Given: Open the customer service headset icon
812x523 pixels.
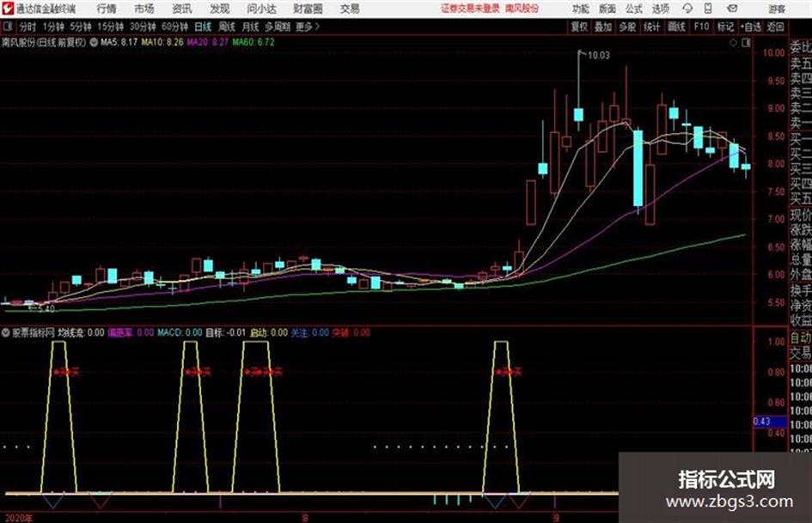Looking at the screenshot, I should pos(687,9).
